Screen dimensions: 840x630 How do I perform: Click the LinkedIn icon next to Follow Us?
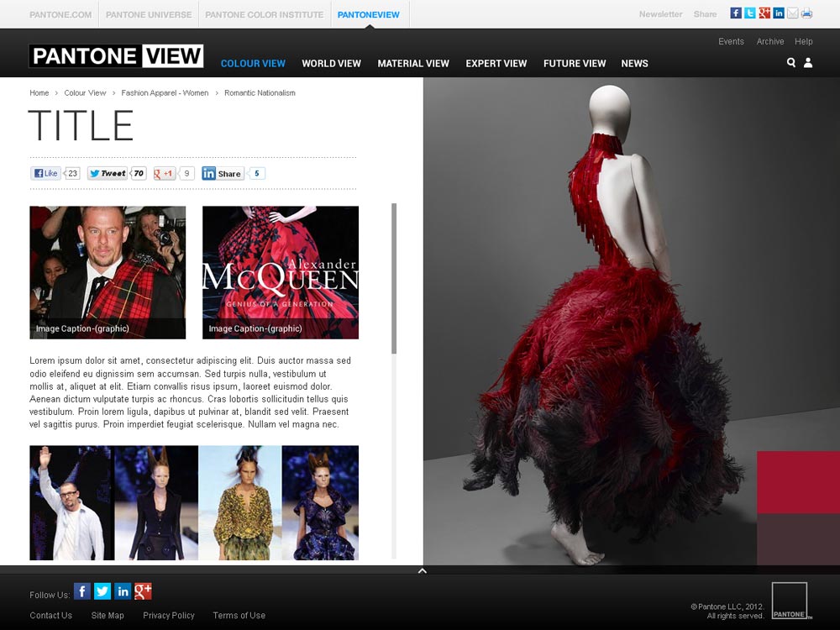(123, 591)
